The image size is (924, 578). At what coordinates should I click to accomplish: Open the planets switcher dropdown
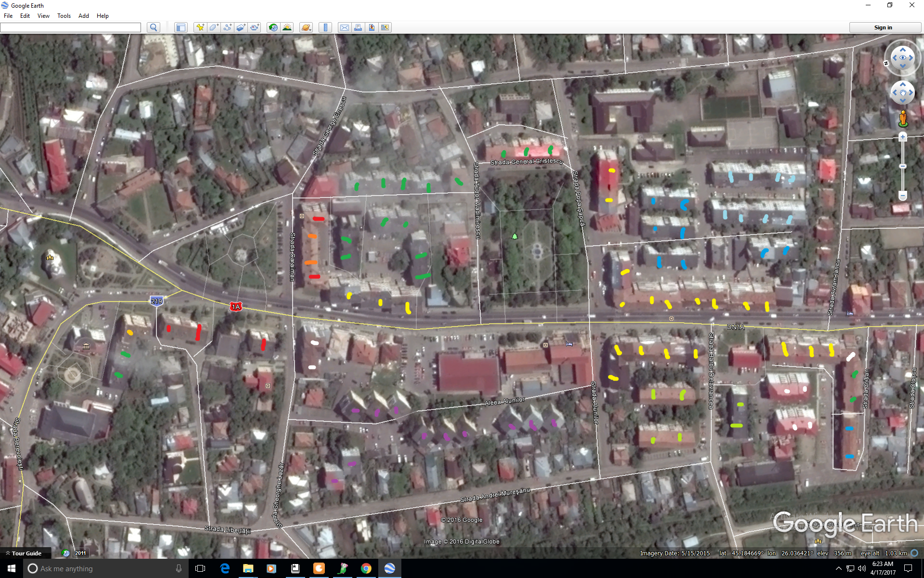tap(306, 27)
